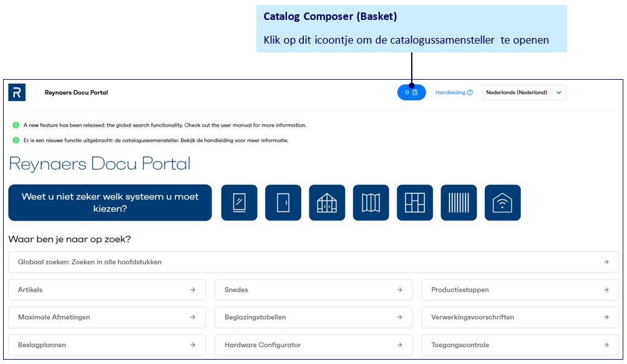Open the Artikels category

107,290
